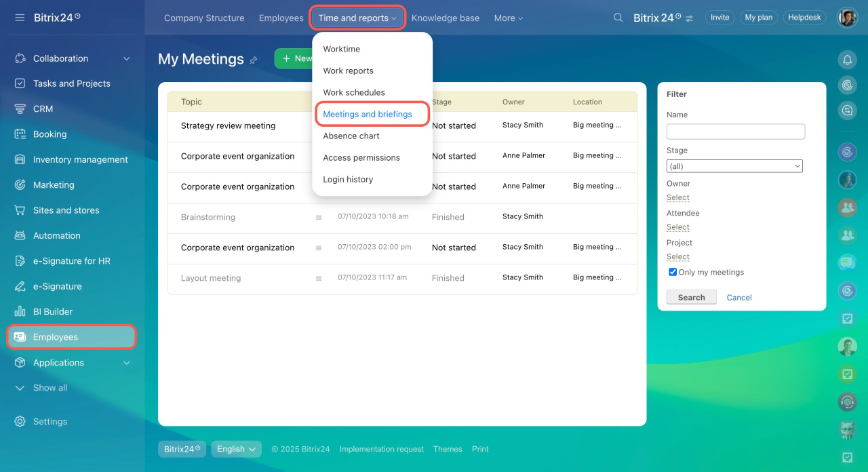
Task: Switch to the Company Structure tab
Action: pyautogui.click(x=204, y=18)
